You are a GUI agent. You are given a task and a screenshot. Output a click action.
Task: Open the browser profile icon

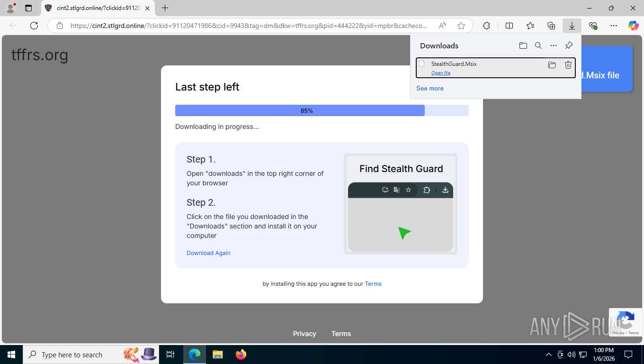(x=10, y=8)
